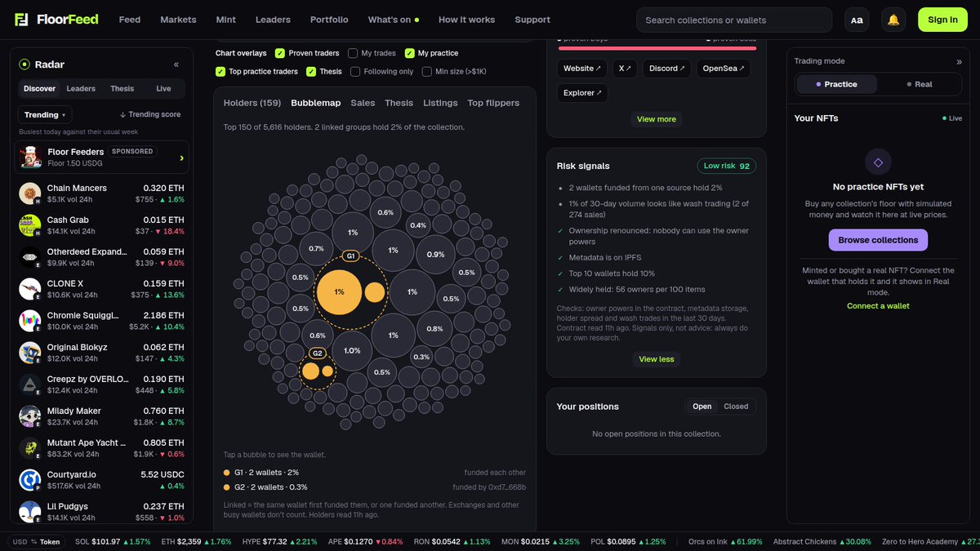This screenshot has height=551, width=980.
Task: Go to Markets page
Action: 178,20
